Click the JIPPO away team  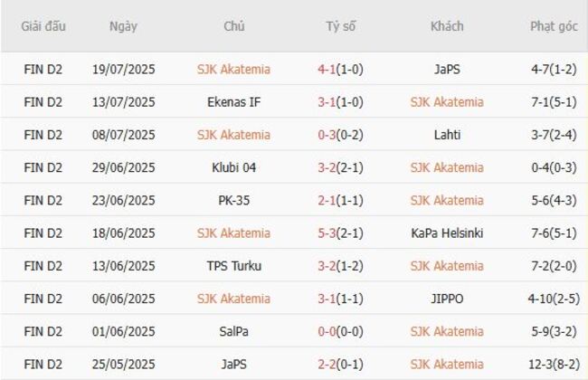point(447,299)
